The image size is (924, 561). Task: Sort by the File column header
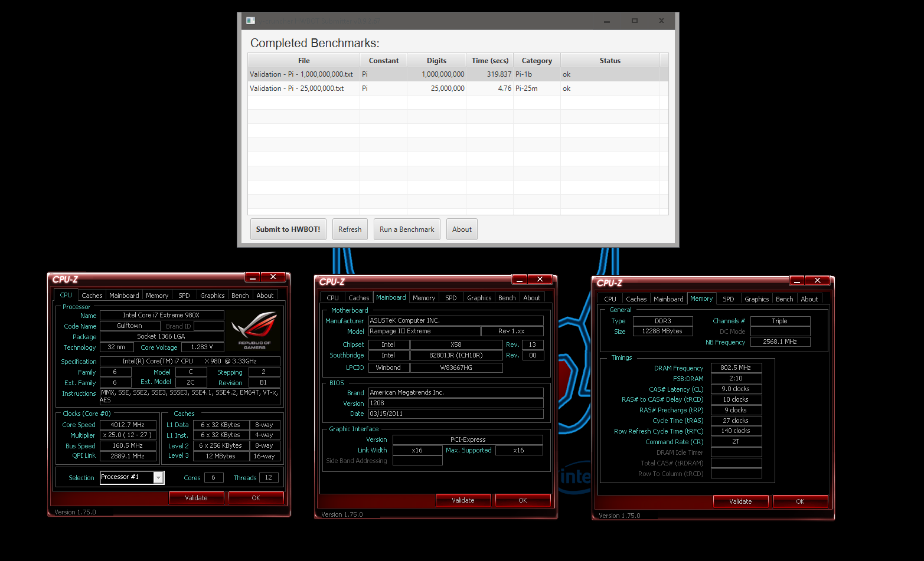click(304, 60)
